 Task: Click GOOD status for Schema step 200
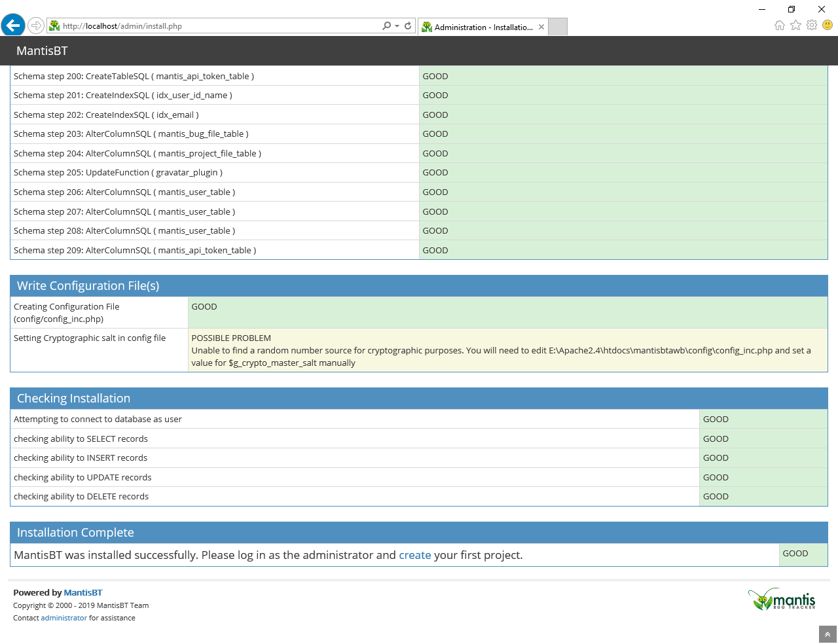[x=435, y=77]
